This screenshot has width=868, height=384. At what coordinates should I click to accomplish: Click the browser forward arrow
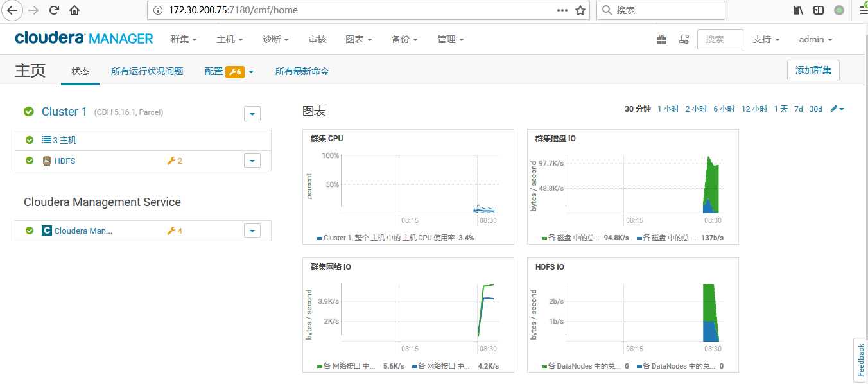pos(34,10)
